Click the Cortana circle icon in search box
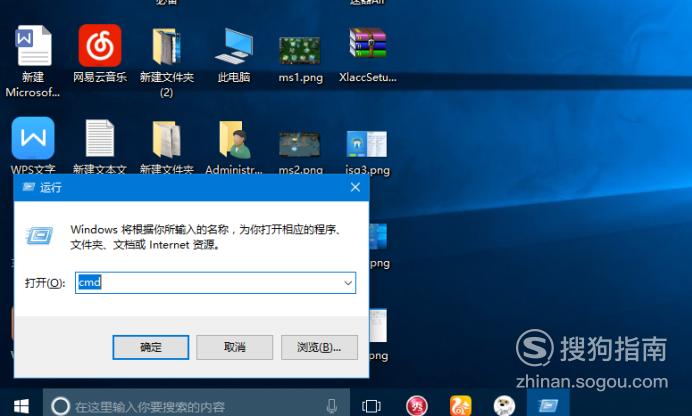This screenshot has width=692, height=416. (60, 406)
